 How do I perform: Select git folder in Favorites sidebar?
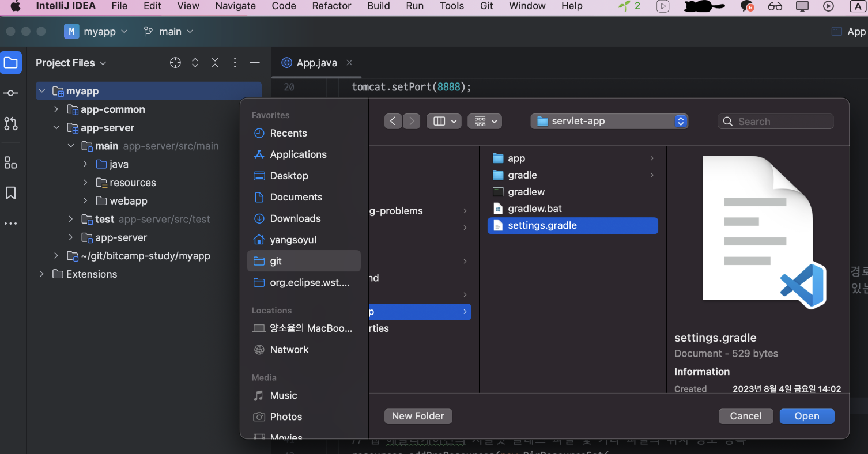(304, 261)
